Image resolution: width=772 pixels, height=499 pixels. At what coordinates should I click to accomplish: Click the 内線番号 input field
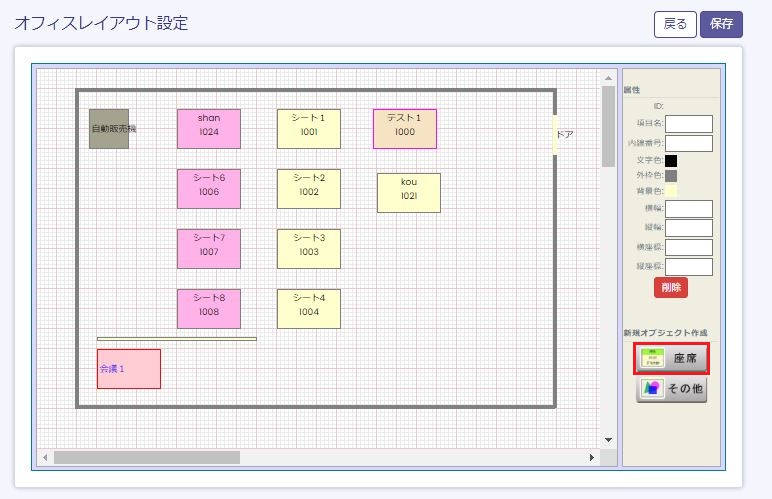pos(688,143)
